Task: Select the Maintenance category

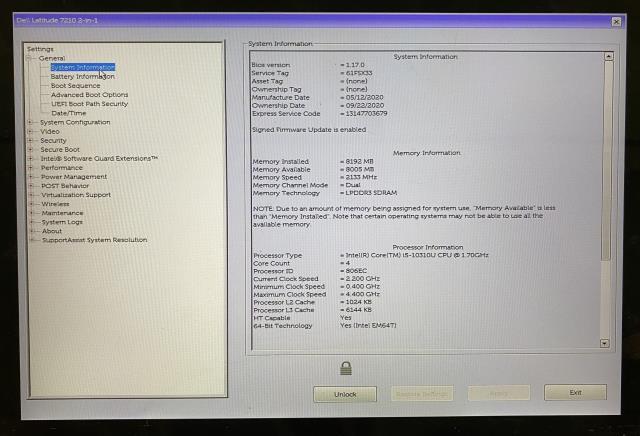Action: coord(62,213)
